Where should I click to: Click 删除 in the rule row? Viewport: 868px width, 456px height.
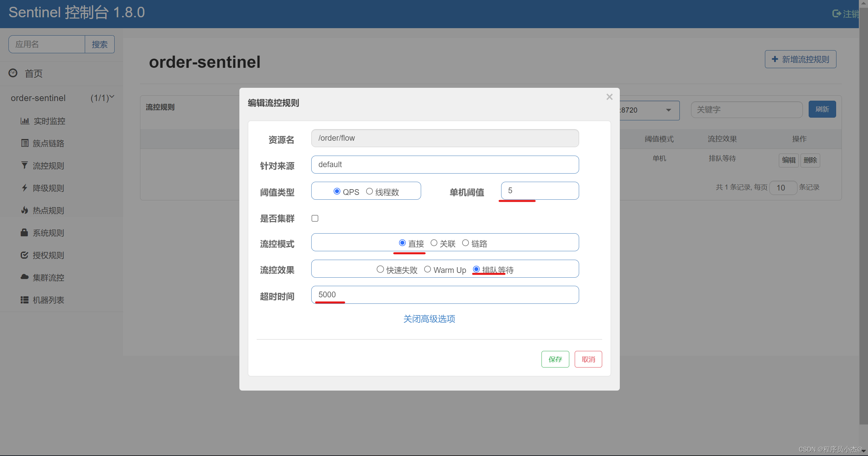click(x=810, y=160)
